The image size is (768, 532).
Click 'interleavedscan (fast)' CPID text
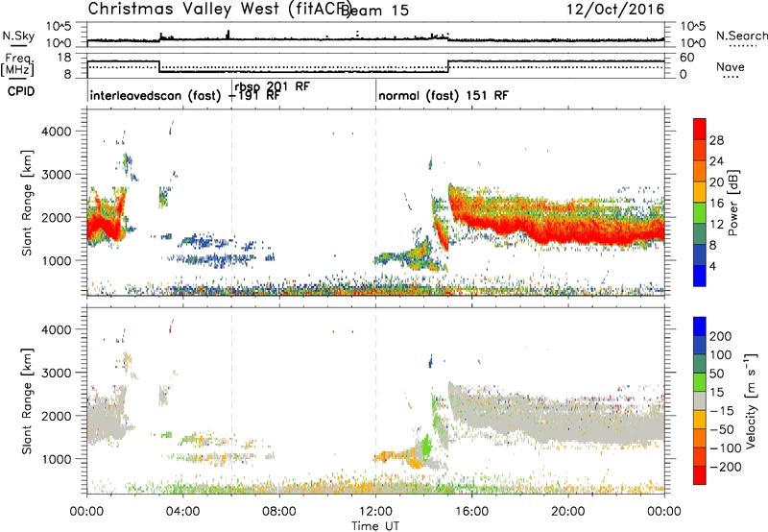pos(156,95)
